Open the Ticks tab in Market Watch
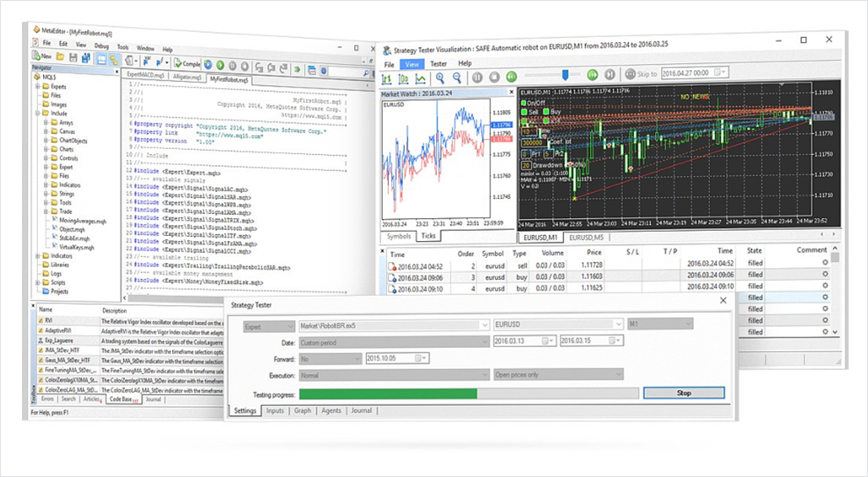This screenshot has height=477, width=868. click(x=429, y=235)
